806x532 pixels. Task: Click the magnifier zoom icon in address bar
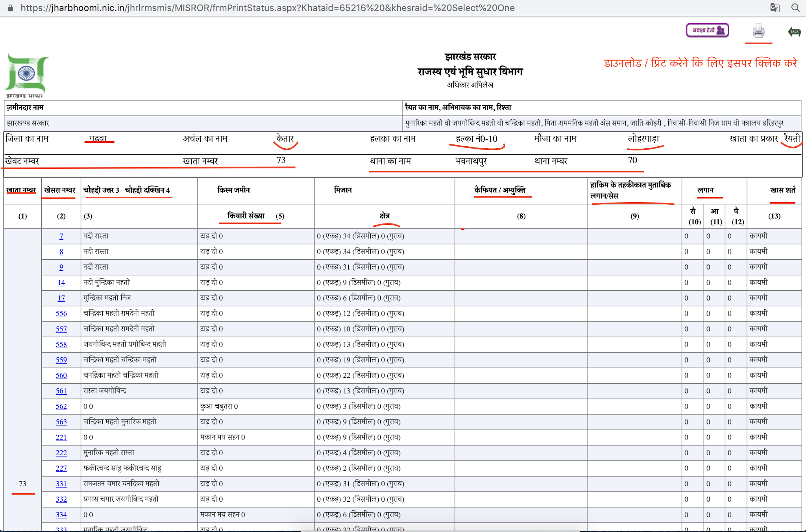tap(795, 8)
